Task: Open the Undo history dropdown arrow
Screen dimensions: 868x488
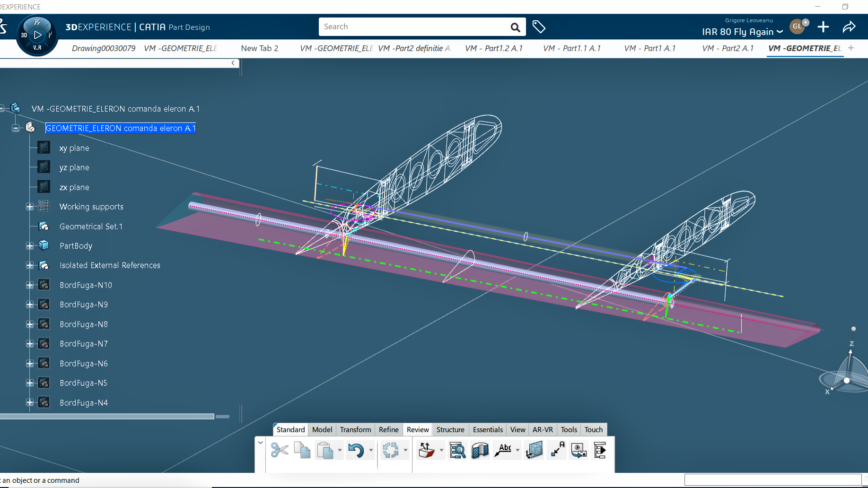Action: pyautogui.click(x=371, y=450)
